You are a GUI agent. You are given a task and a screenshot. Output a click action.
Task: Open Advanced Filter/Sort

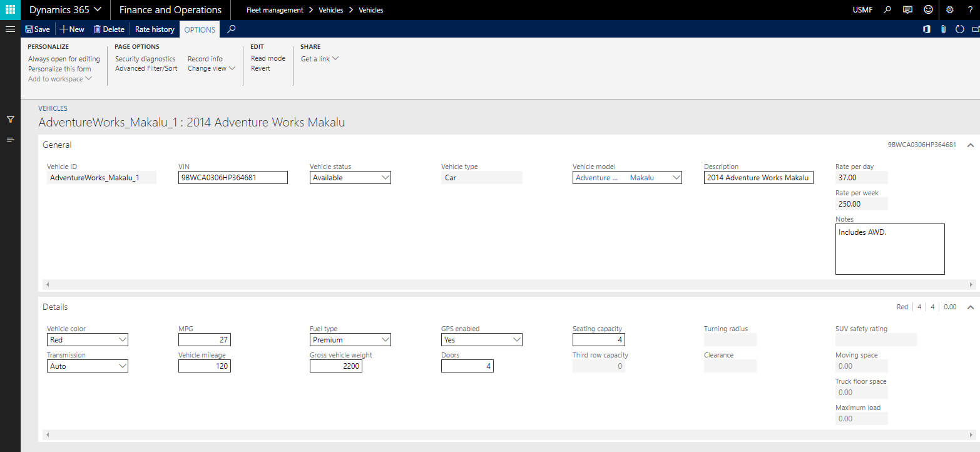(146, 68)
